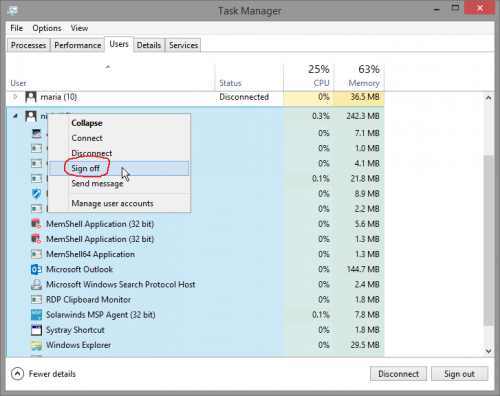Choose Send message in the context menu

119,183
